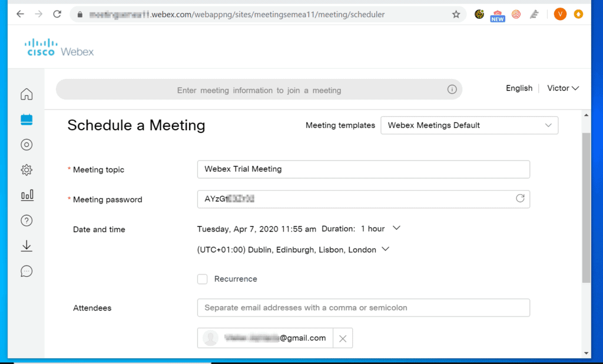Open Downloads arrow icon in sidebar
Viewport: 603px width, 364px height.
(26, 246)
